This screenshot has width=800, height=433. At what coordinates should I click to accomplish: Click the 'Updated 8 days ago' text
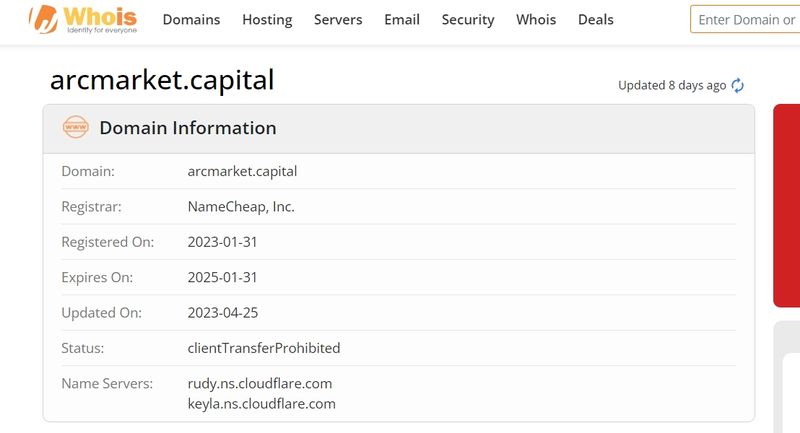[672, 85]
